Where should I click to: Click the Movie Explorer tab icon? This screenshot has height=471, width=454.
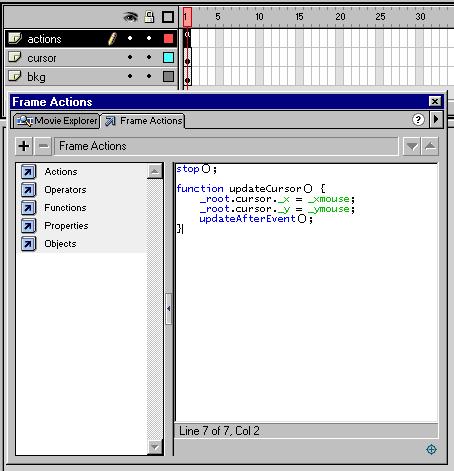coord(25,121)
